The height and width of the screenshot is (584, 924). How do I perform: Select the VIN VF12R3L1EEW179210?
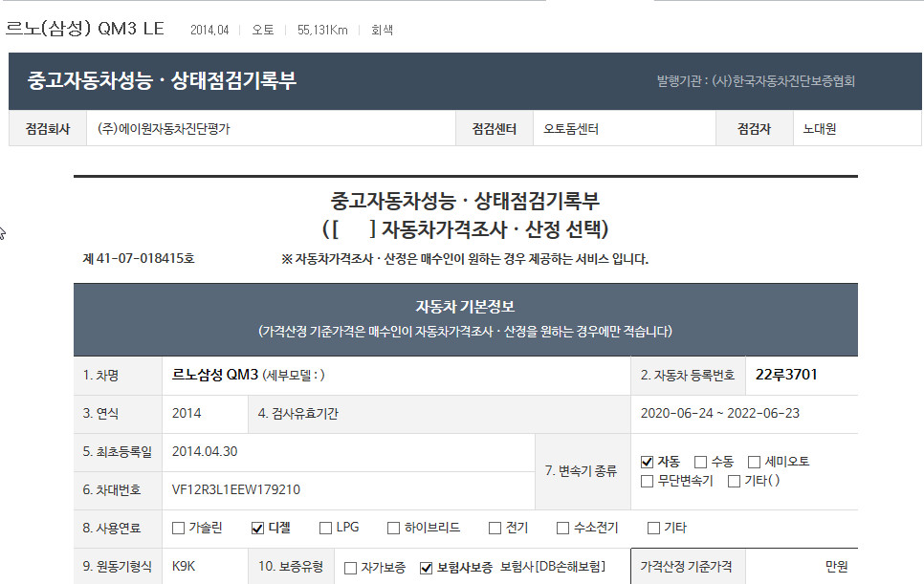coord(235,489)
